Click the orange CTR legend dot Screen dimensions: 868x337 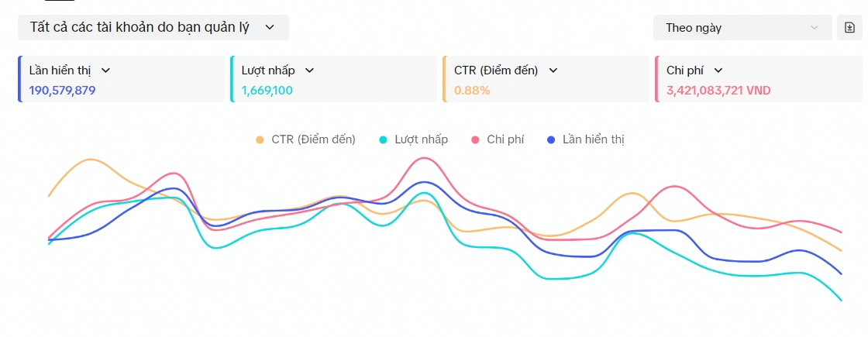(260, 140)
